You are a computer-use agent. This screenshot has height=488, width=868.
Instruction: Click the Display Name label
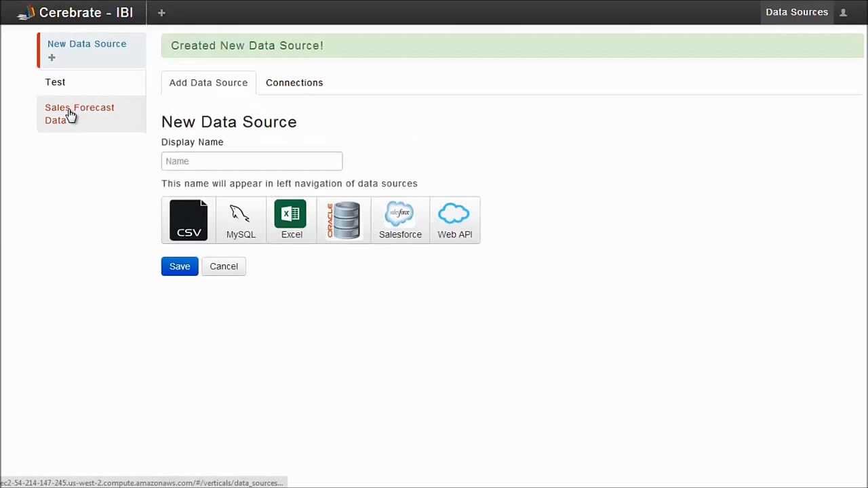click(x=193, y=142)
